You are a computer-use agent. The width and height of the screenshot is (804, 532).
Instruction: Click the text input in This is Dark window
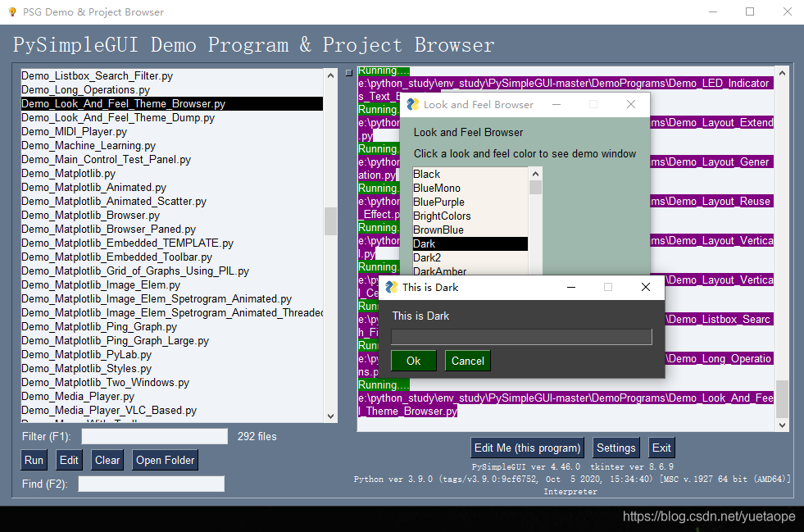[x=521, y=337]
